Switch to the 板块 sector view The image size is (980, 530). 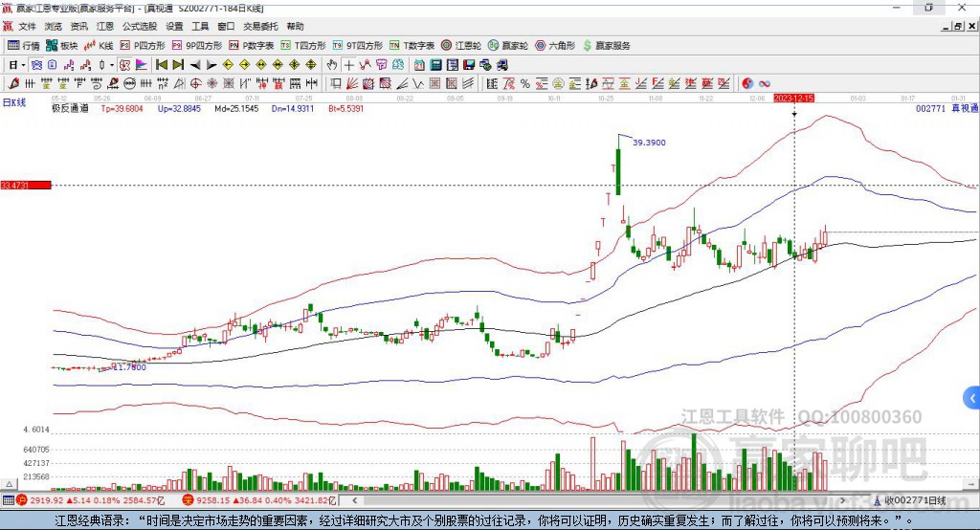click(62, 46)
